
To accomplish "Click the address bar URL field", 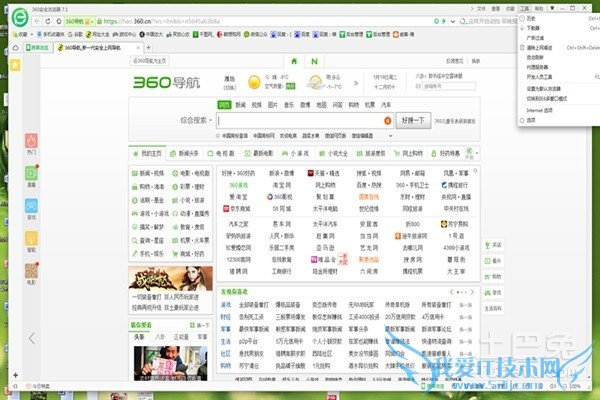I will 266,21.
